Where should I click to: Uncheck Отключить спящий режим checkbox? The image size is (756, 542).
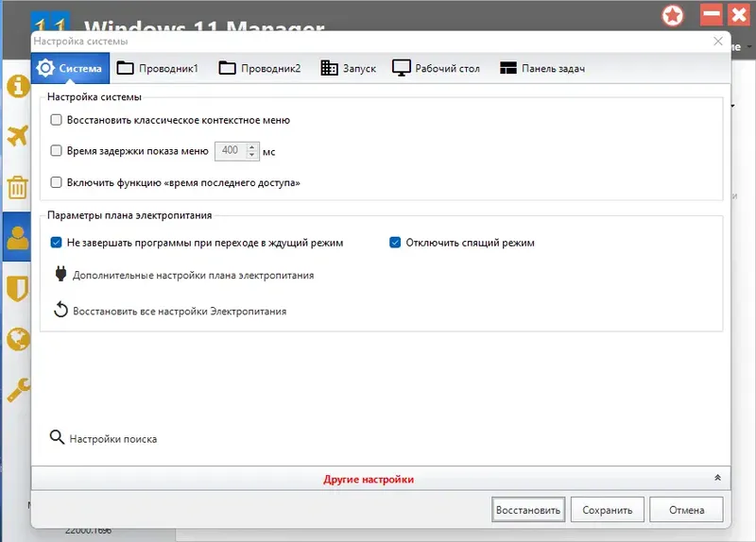395,243
